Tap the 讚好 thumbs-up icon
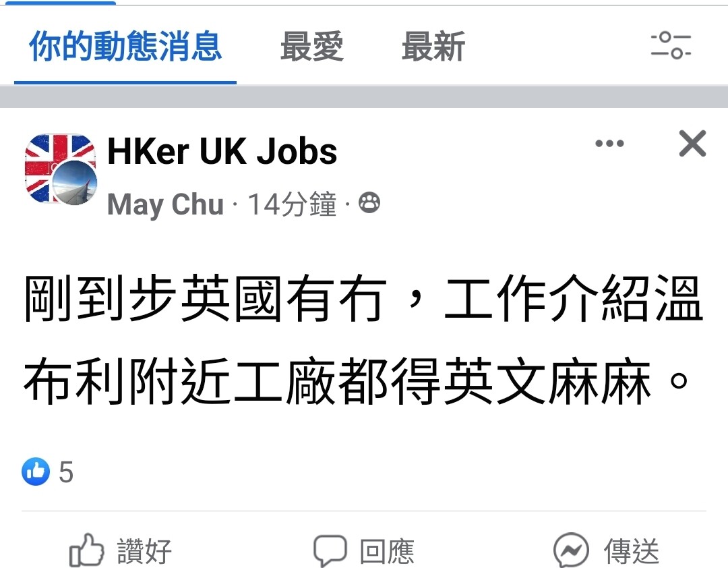The width and height of the screenshot is (728, 568). click(86, 550)
